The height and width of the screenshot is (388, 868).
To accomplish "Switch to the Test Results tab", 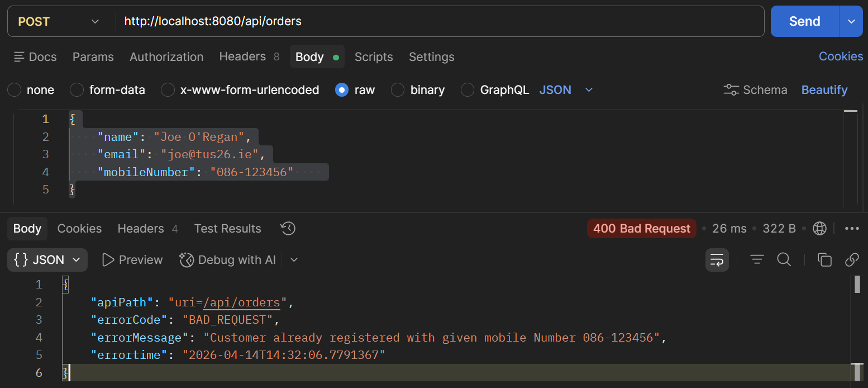I will pyautogui.click(x=227, y=228).
